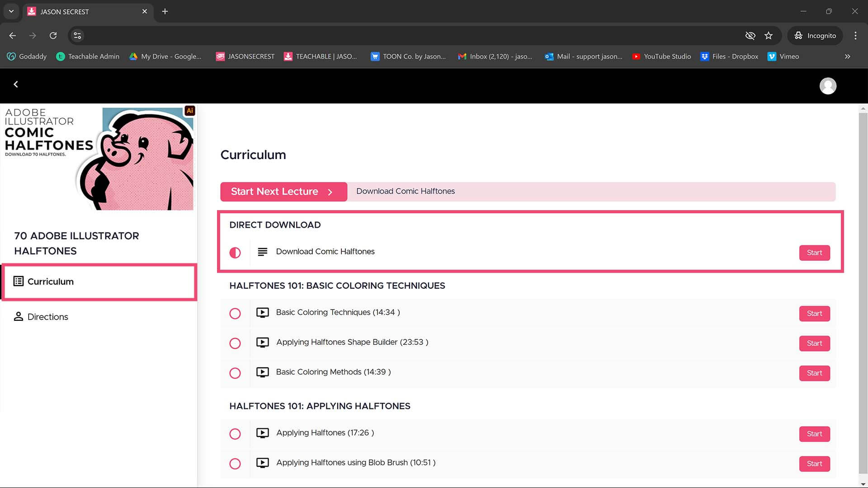868x488 pixels.
Task: Start the Download Comic Halftones lecture
Action: [x=814, y=253]
